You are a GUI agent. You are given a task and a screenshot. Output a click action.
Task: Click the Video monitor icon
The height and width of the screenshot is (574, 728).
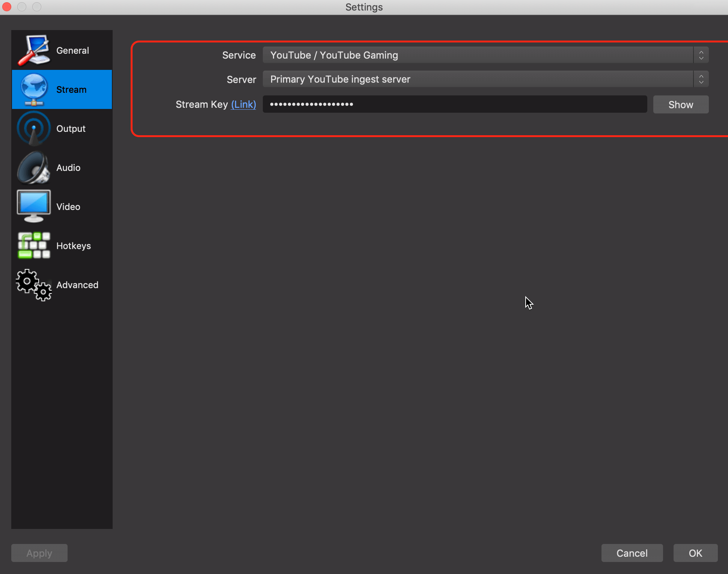33,206
